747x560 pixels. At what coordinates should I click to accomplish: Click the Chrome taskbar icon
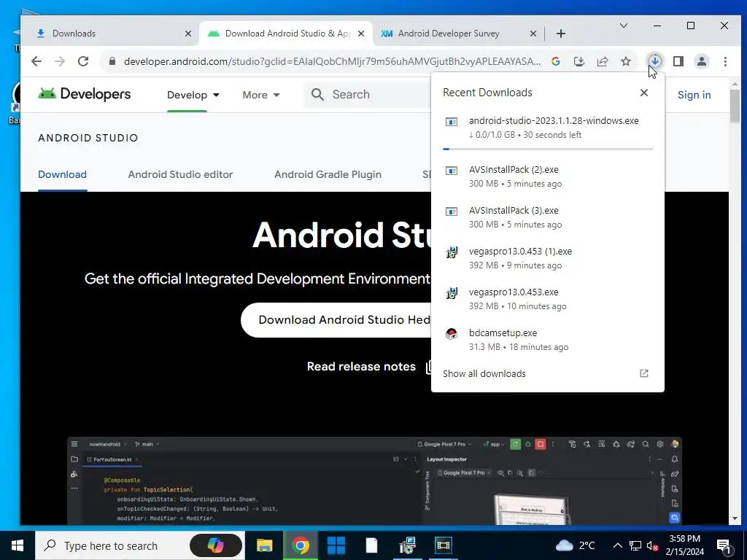[x=300, y=545]
